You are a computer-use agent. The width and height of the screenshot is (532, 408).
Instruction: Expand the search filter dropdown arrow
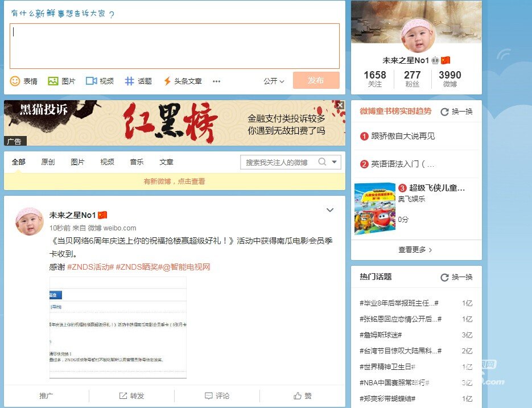pyautogui.click(x=335, y=162)
